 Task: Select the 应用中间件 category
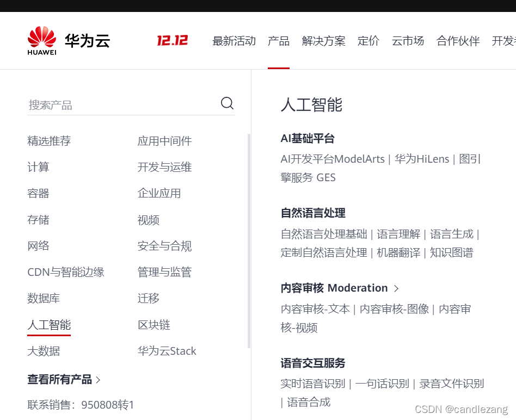(164, 141)
